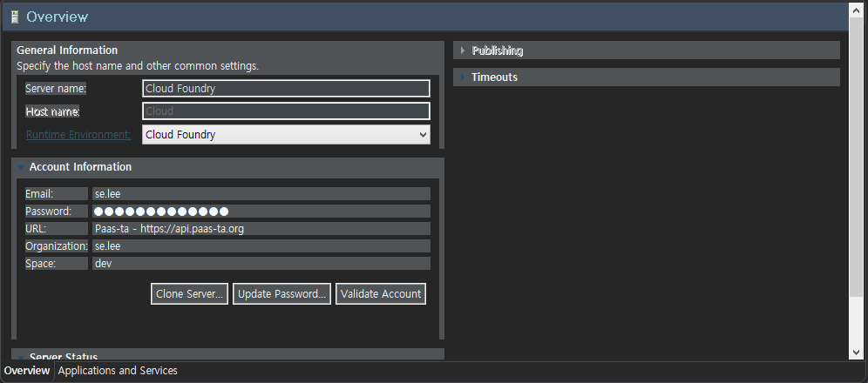Image resolution: width=868 pixels, height=383 pixels.
Task: Click the Host name label
Action: 52,111
